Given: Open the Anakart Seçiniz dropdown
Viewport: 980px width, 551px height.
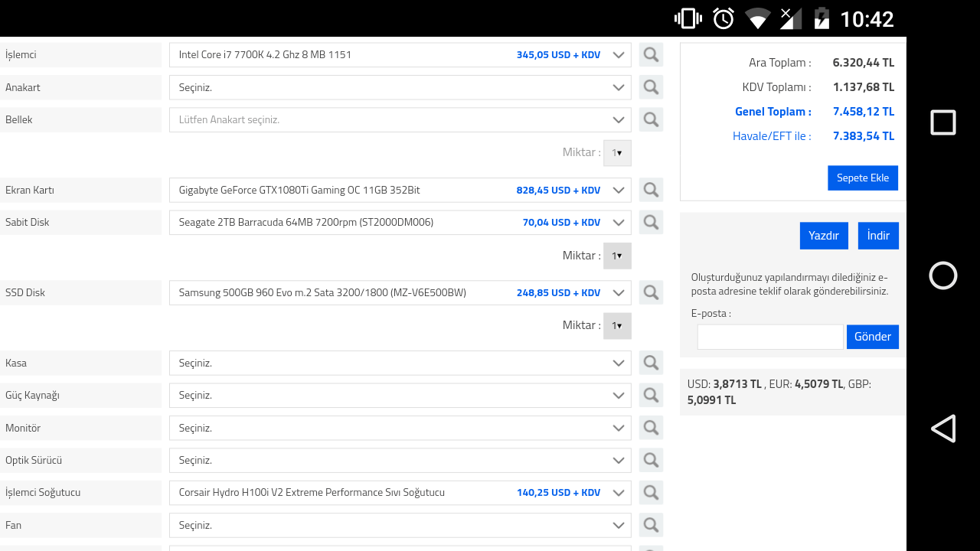Looking at the screenshot, I should [400, 87].
